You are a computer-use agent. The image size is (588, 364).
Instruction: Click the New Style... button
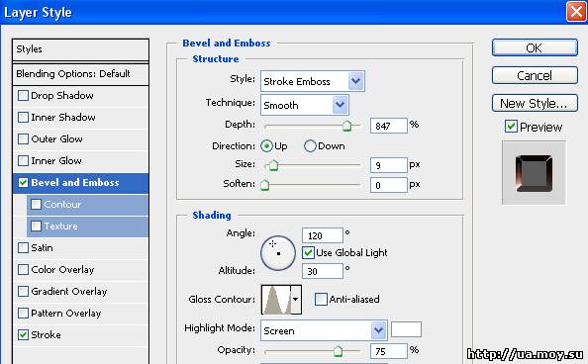coord(535,103)
